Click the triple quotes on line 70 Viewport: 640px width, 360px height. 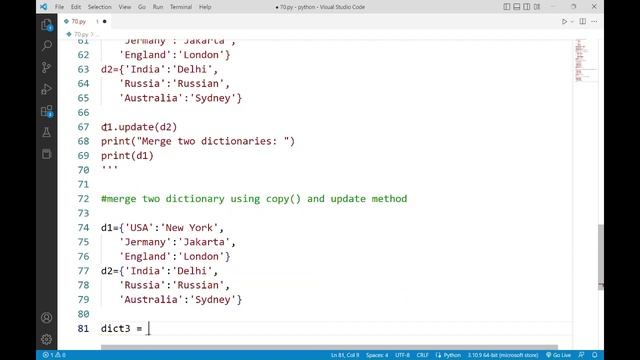point(109,168)
